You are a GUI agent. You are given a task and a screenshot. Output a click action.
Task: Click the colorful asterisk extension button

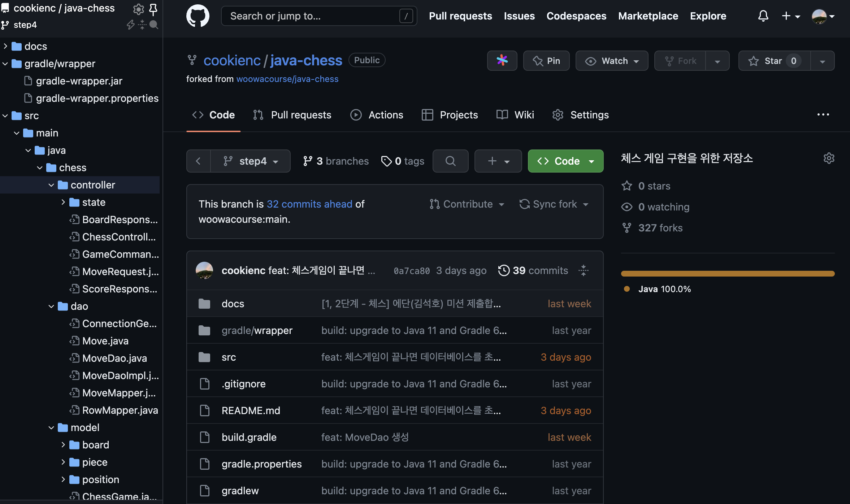click(502, 61)
